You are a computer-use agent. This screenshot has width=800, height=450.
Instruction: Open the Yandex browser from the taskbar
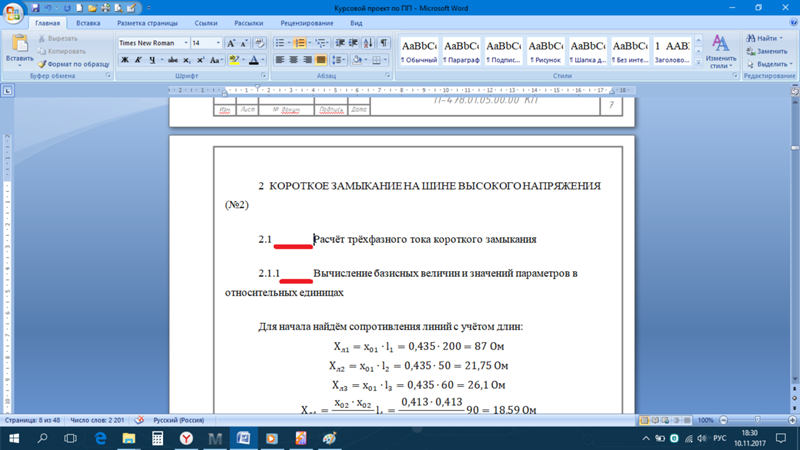186,438
